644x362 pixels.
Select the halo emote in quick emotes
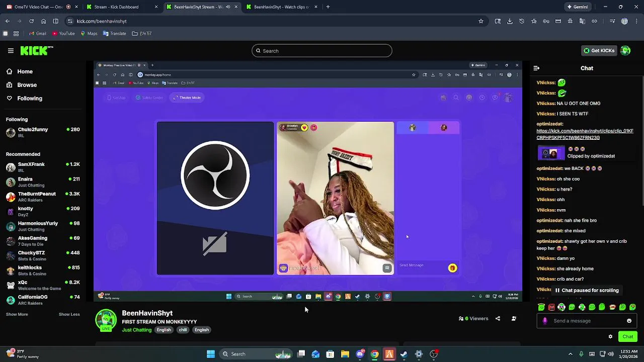(x=541, y=307)
